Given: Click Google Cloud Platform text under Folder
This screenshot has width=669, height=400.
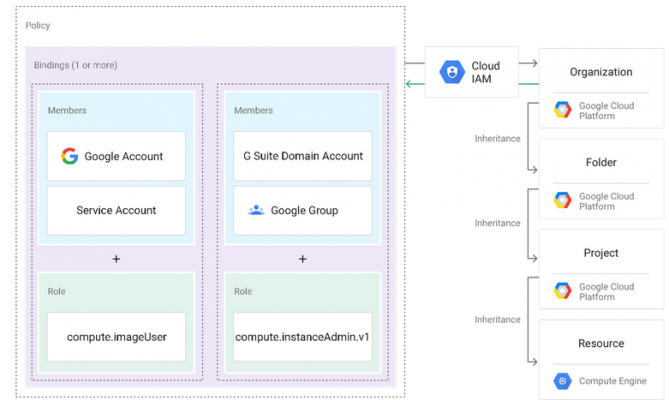Looking at the screenshot, I should (x=606, y=201).
